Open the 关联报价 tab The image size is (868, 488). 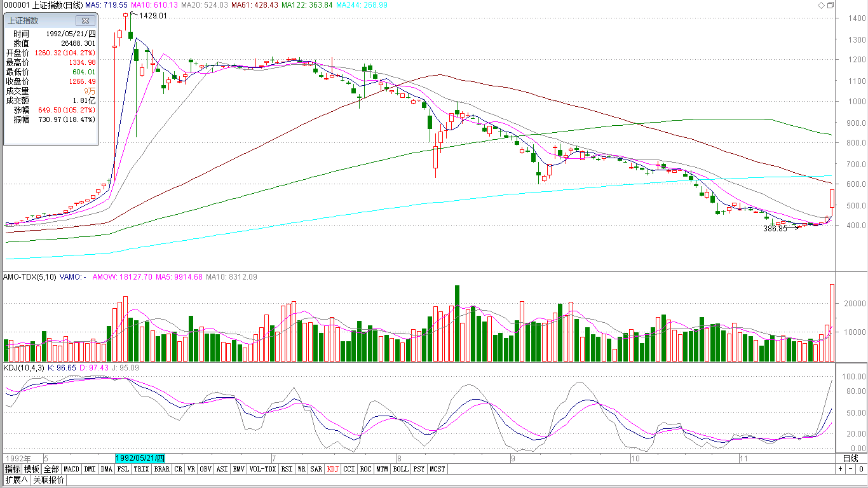tap(49, 480)
